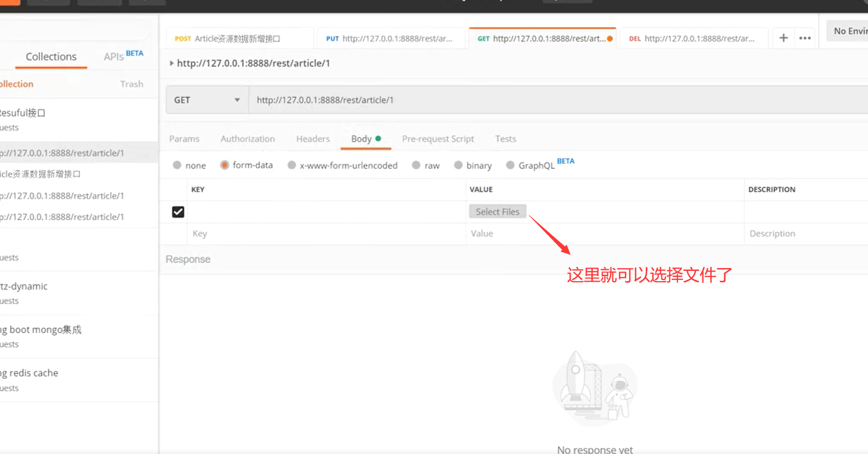Open the Body tab
The width and height of the screenshot is (868, 454).
365,139
